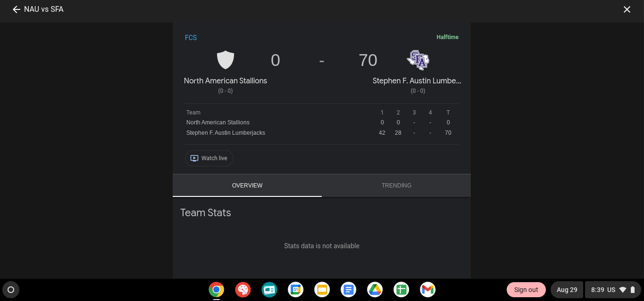Screen dimensions: 644x301
Task: Open Google Slides from the shelf
Action: pyautogui.click(x=322, y=290)
